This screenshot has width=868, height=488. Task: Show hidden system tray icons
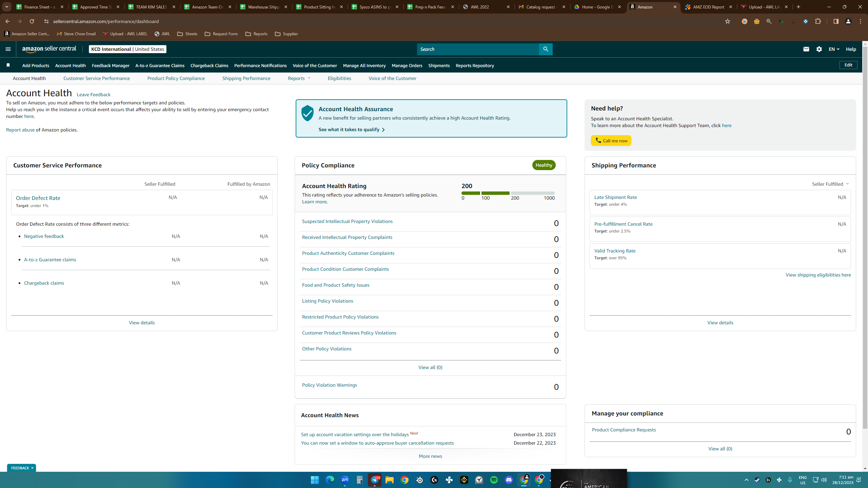[747, 480]
